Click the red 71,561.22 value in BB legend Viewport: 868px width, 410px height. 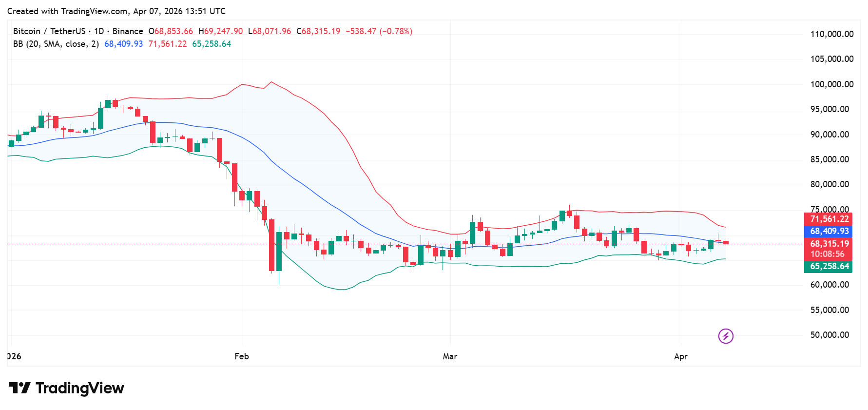[167, 44]
